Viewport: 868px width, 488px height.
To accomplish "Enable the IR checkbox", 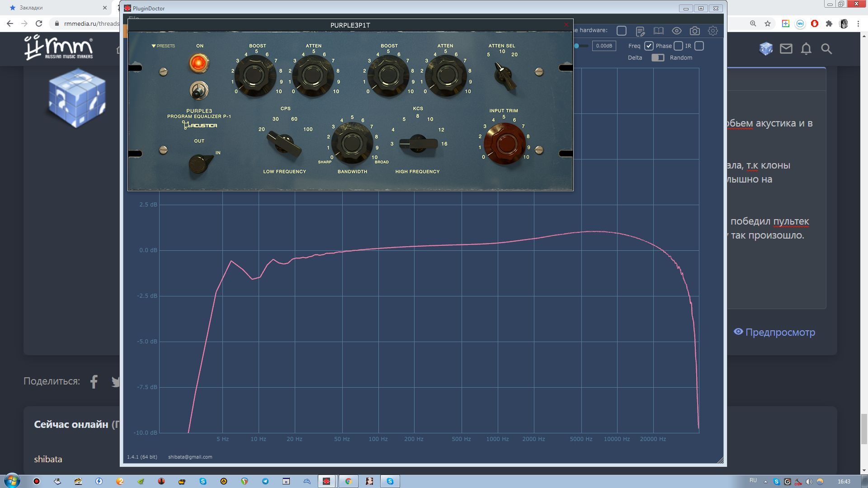I will pos(699,46).
